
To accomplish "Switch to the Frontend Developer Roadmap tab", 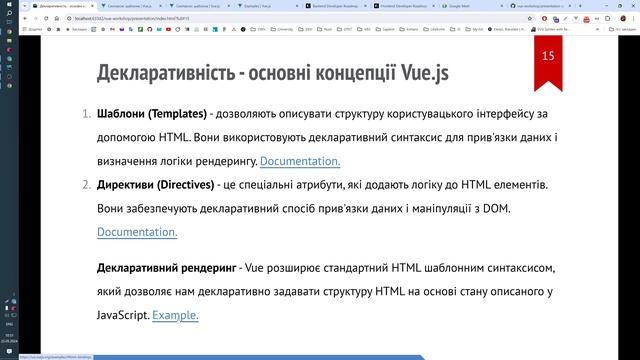I will pos(404,6).
